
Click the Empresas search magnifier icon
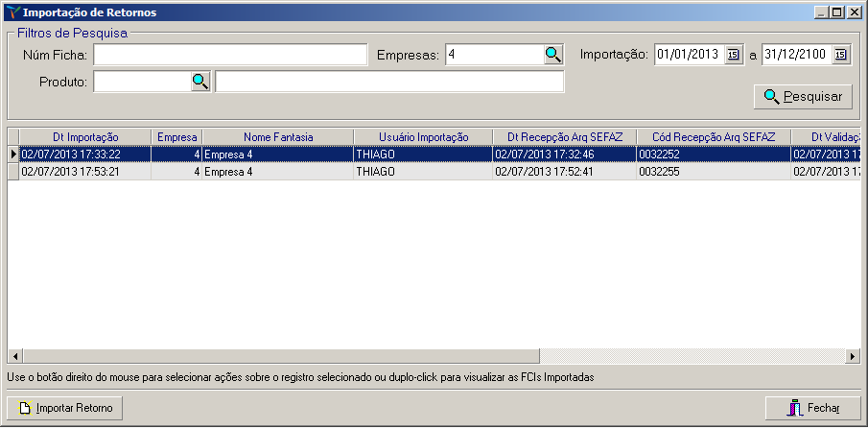click(x=553, y=55)
